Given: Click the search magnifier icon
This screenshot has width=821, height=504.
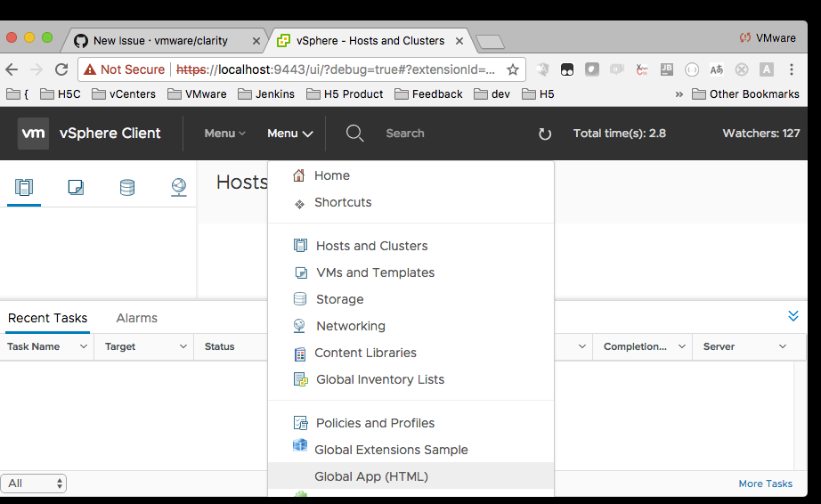Looking at the screenshot, I should coord(354,133).
